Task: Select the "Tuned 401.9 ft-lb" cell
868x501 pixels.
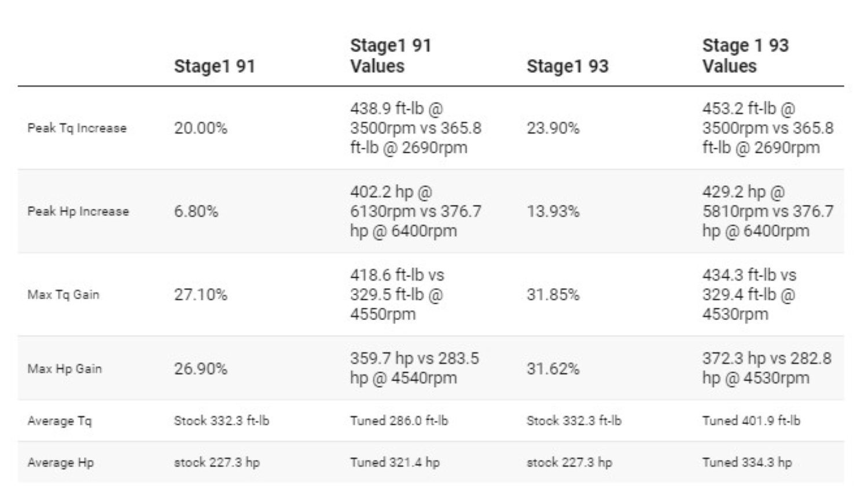Action: click(751, 421)
